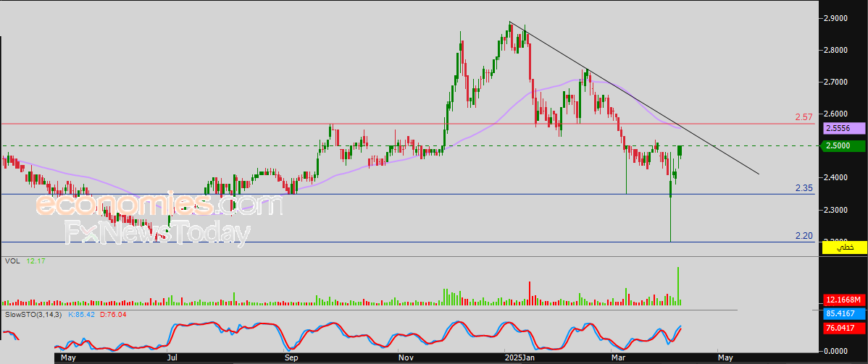Click the K:85.42 stochastic reading
Viewport: 868px width, 364px height.
pos(81,314)
